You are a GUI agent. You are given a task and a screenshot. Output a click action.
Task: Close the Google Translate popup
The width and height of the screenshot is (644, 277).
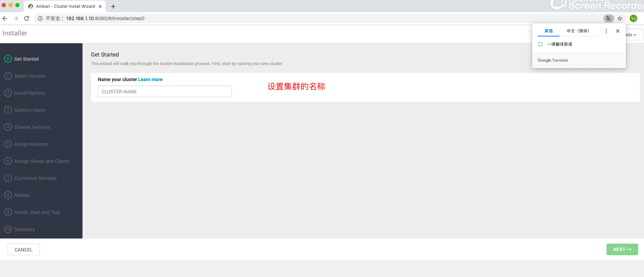618,31
